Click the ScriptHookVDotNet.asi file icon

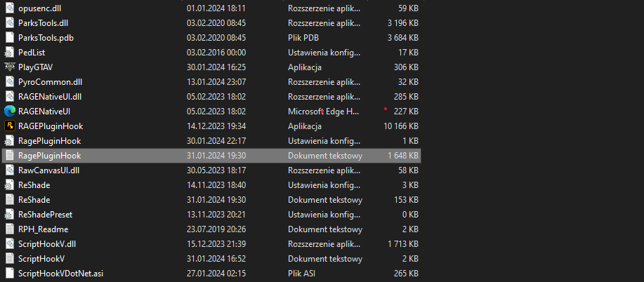coord(10,273)
